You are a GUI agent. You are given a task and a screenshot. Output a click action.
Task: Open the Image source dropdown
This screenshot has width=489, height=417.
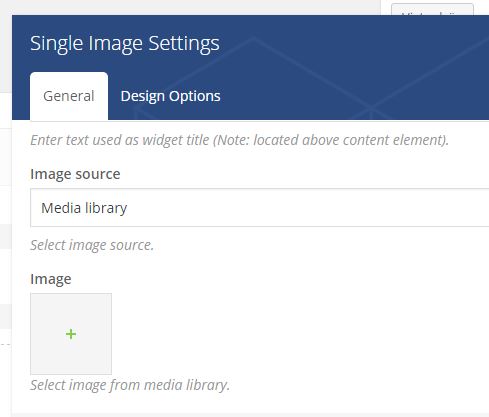point(259,208)
